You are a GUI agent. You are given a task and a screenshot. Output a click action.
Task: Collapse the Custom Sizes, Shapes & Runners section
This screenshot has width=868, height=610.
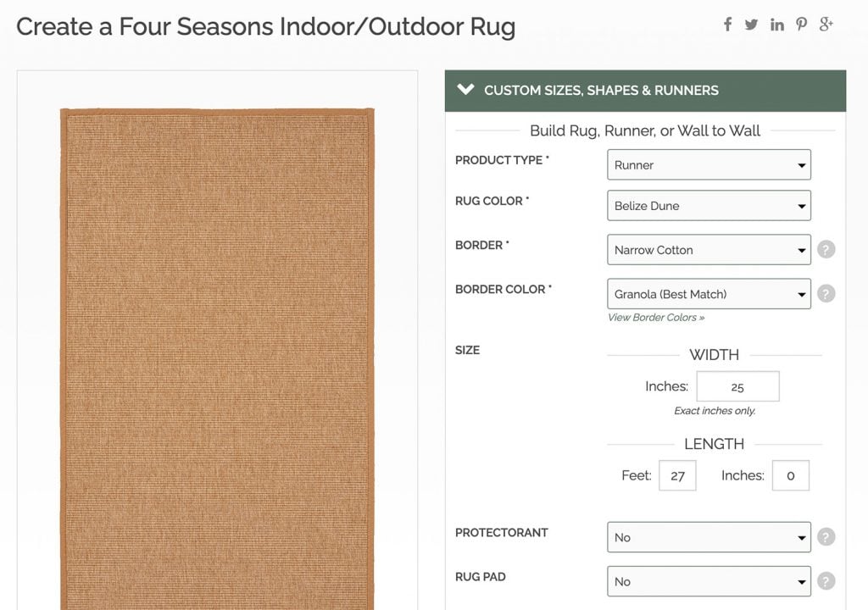point(465,90)
